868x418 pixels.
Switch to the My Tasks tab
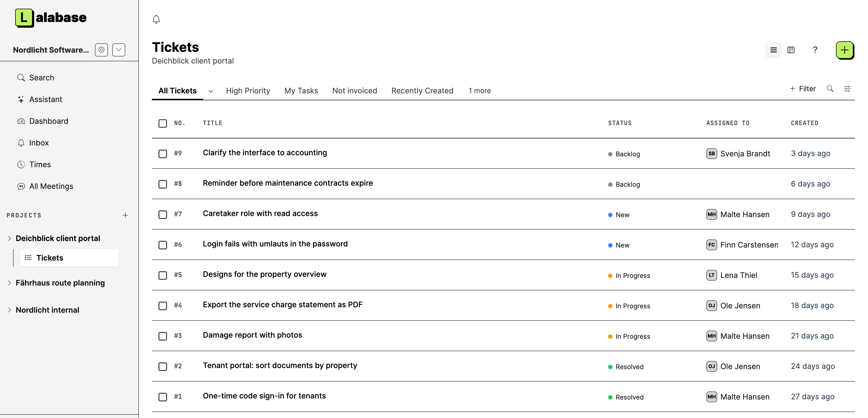point(301,91)
